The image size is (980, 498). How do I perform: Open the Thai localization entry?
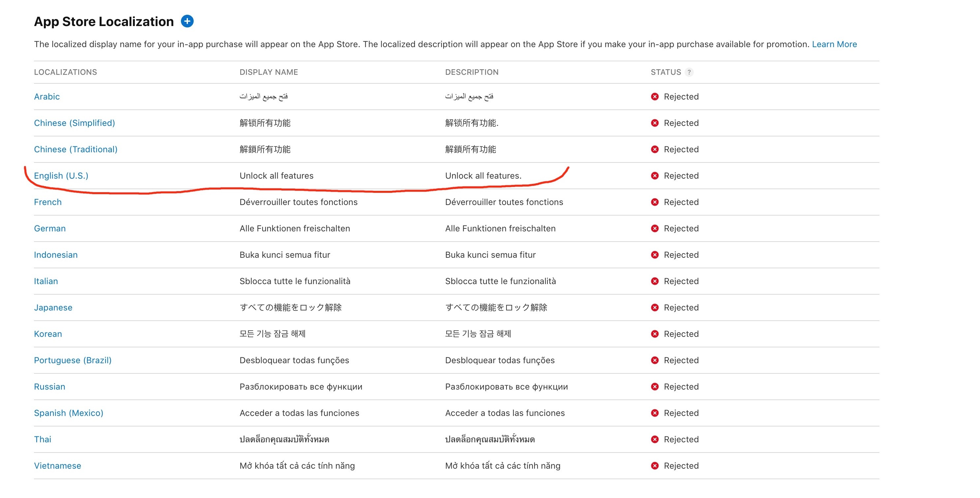[x=42, y=439]
